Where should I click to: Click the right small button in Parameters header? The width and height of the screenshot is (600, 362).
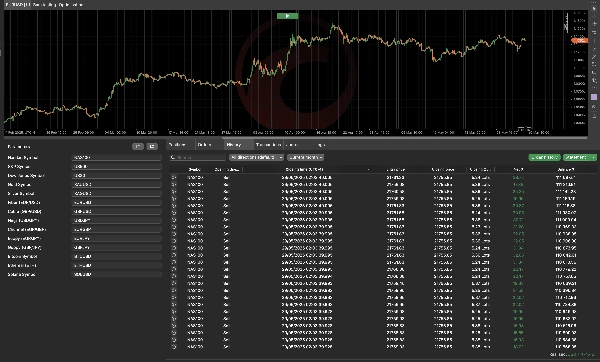152,146
